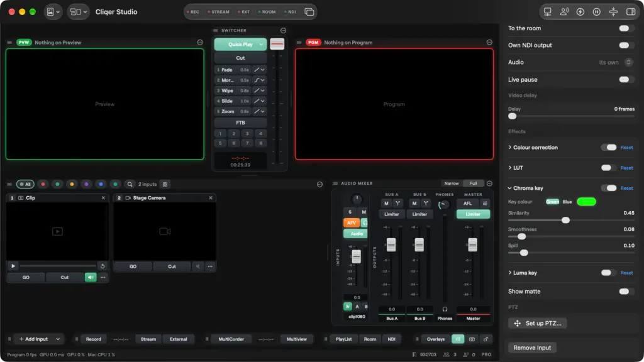The image size is (644, 362).
Task: Open the Clip input more options icon
Action: tap(103, 277)
